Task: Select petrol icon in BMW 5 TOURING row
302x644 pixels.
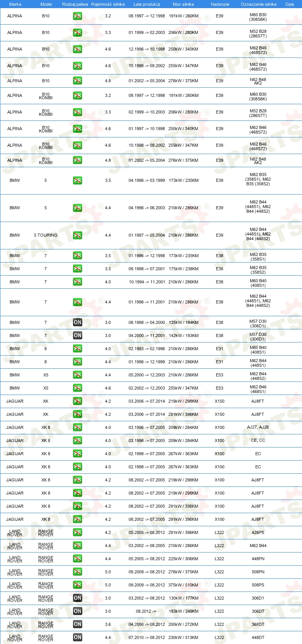Action: (x=78, y=236)
